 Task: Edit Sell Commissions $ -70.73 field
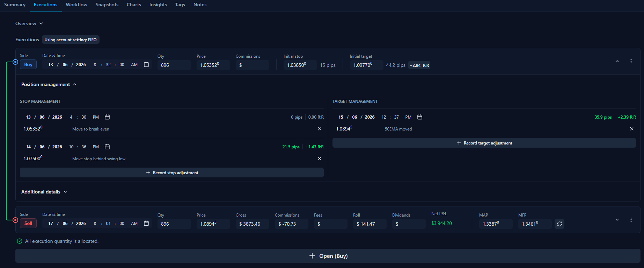point(292,224)
